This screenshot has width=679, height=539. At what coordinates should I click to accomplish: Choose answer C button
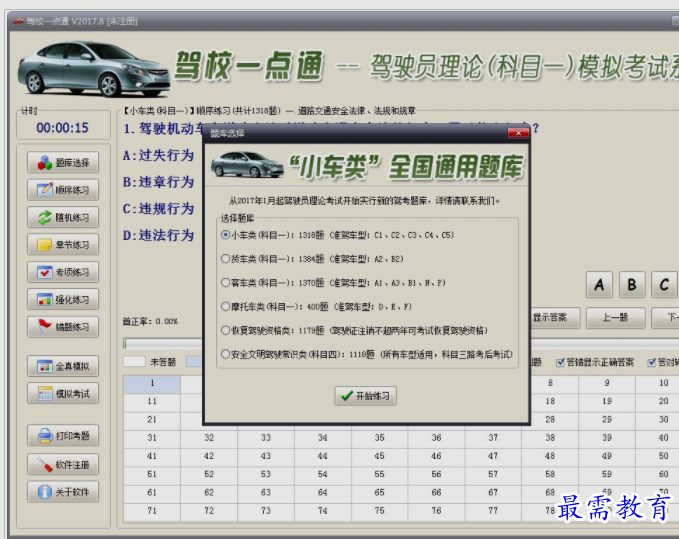665,284
